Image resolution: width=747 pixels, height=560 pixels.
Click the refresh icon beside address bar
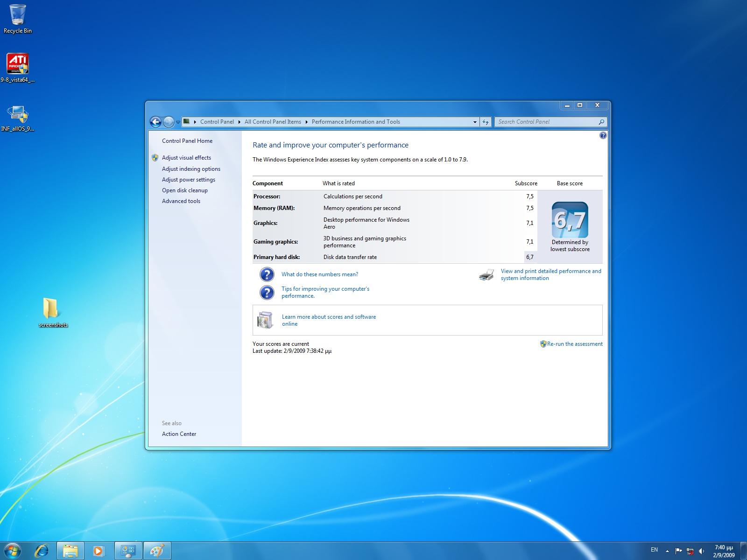pyautogui.click(x=486, y=122)
